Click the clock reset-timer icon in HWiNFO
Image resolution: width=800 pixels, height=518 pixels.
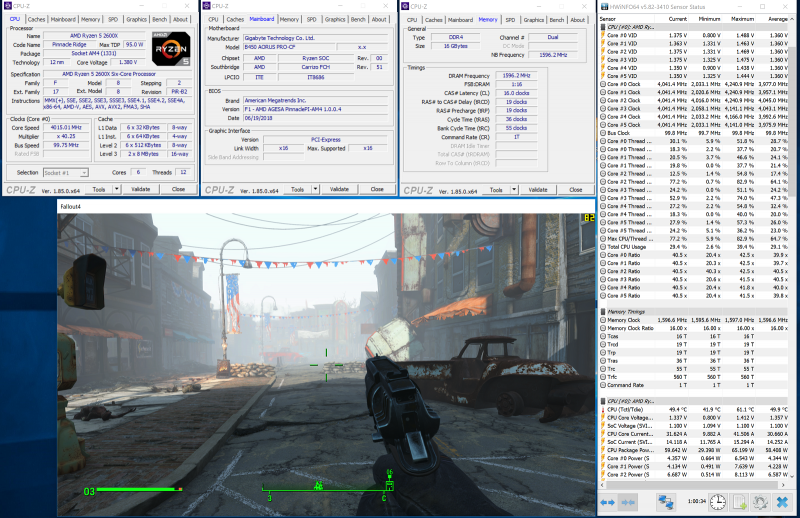click(718, 502)
